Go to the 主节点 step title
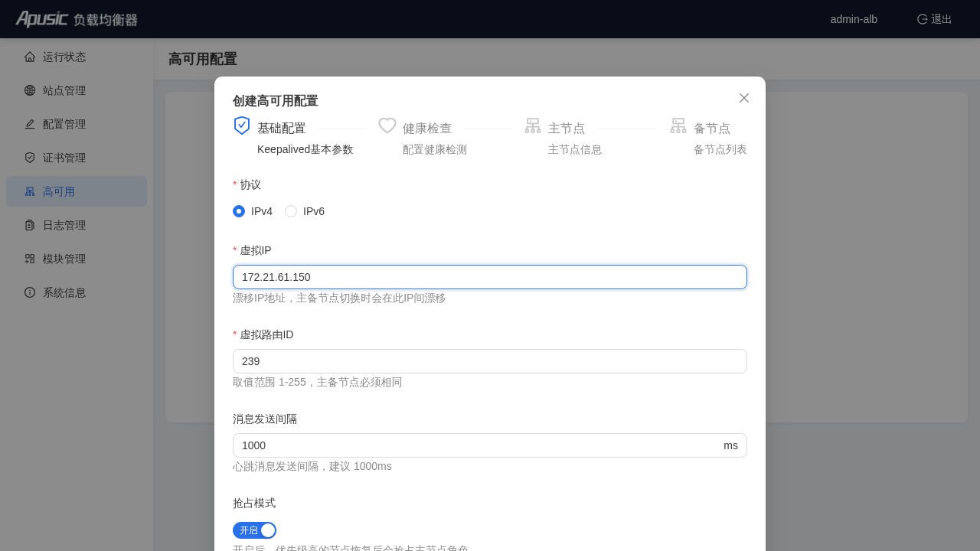 click(x=567, y=129)
